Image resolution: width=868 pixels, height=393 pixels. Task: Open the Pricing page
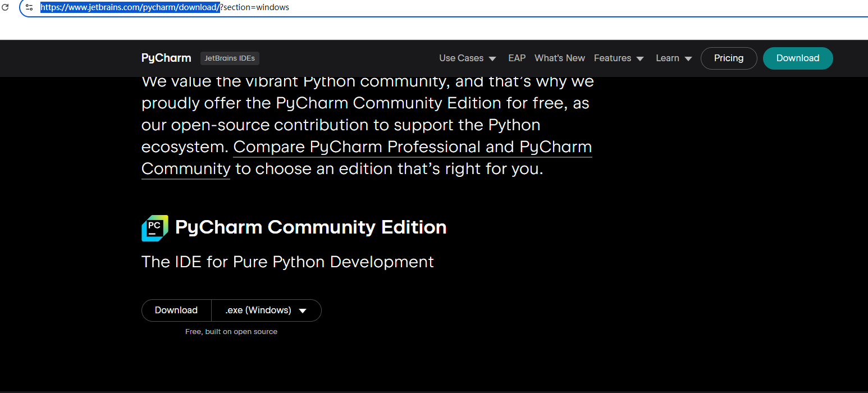coord(729,58)
